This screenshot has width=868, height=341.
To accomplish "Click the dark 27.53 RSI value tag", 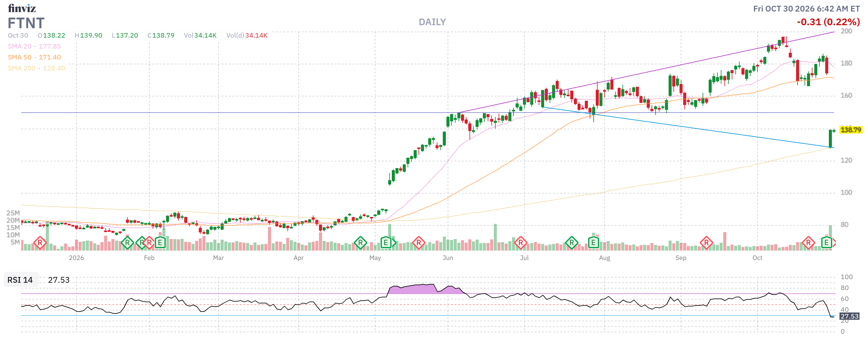I will tap(849, 316).
